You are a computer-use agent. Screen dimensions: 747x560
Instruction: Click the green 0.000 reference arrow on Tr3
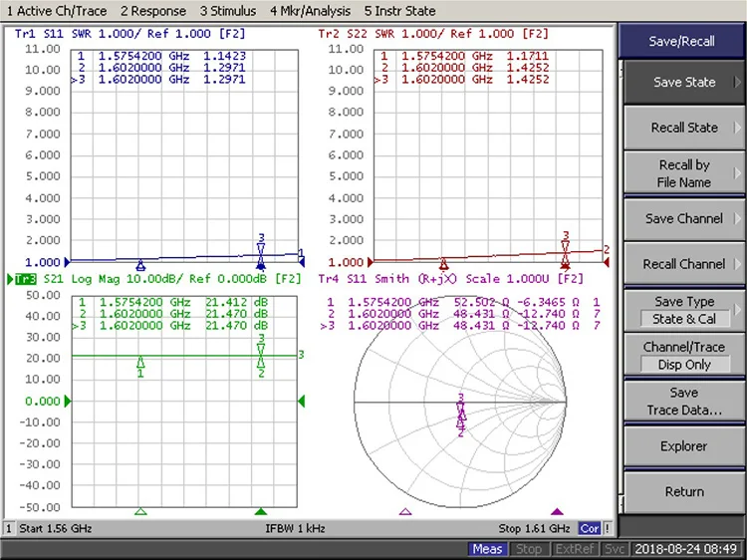pyautogui.click(x=68, y=401)
